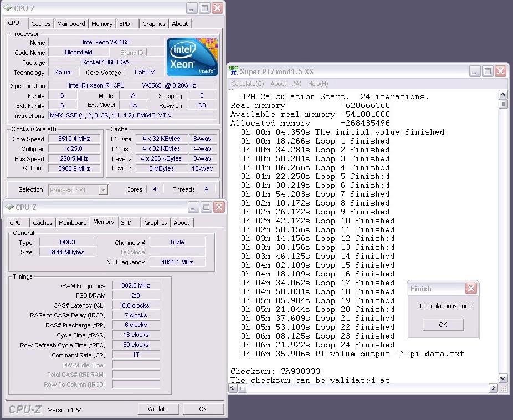Click the Core Voltage value 1.560 V
This screenshot has width=513, height=420.
(x=144, y=72)
